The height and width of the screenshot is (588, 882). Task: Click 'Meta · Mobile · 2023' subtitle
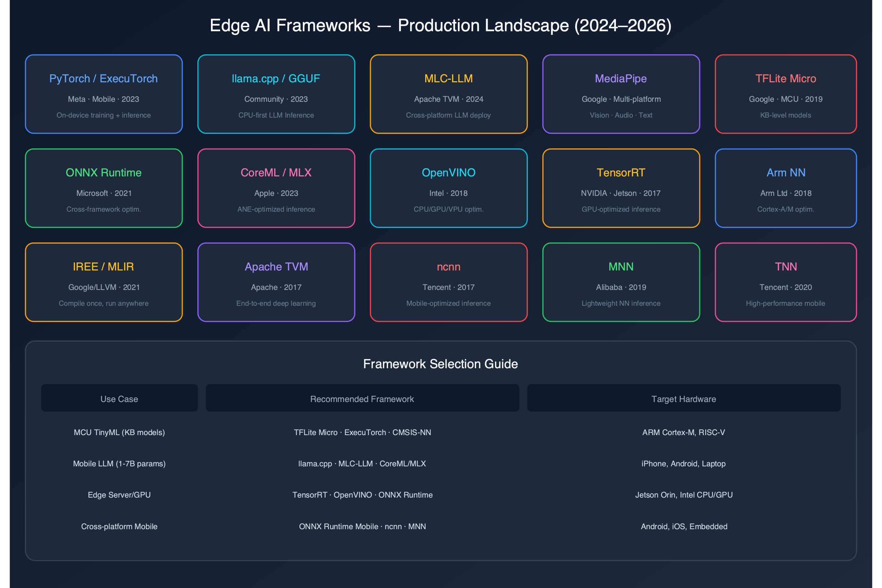(104, 99)
